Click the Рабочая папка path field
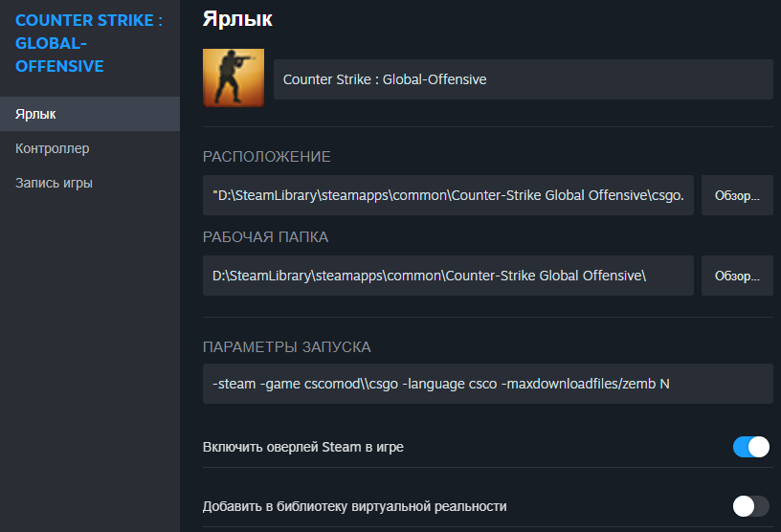Viewport: 781px width, 532px height. pos(448,276)
